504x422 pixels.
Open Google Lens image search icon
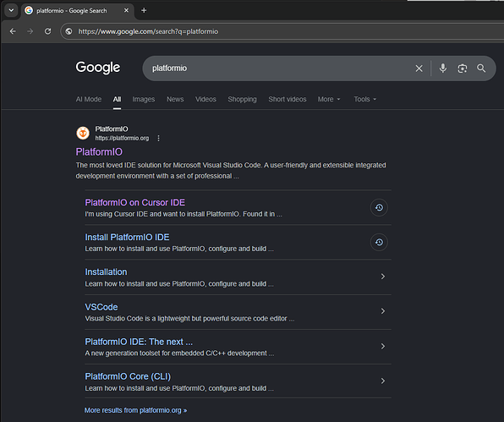[463, 69]
